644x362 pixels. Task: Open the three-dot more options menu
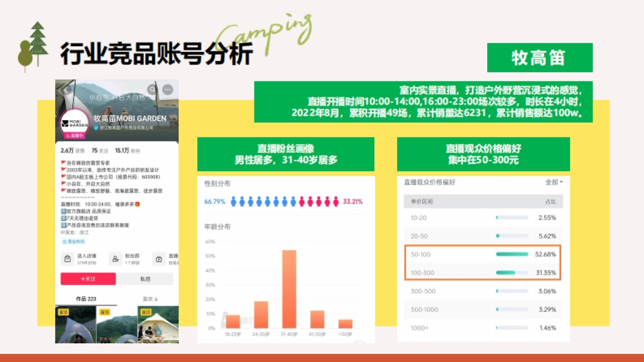pyautogui.click(x=167, y=89)
